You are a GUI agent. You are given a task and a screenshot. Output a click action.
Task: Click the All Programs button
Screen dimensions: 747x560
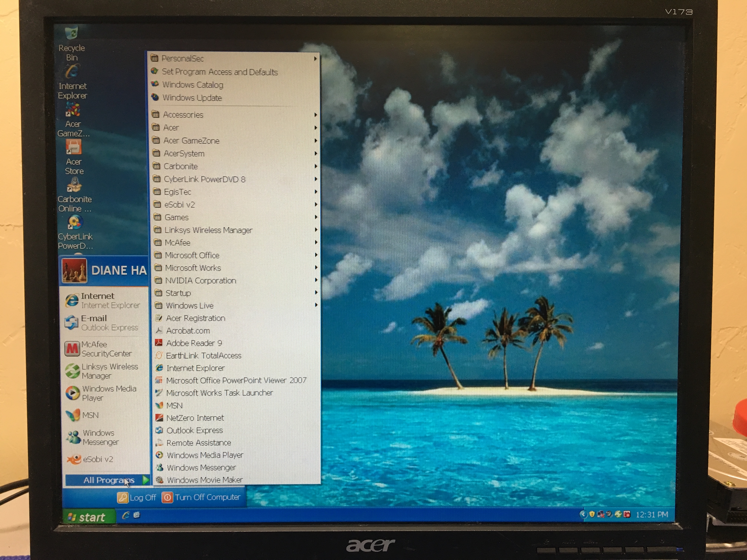(107, 480)
